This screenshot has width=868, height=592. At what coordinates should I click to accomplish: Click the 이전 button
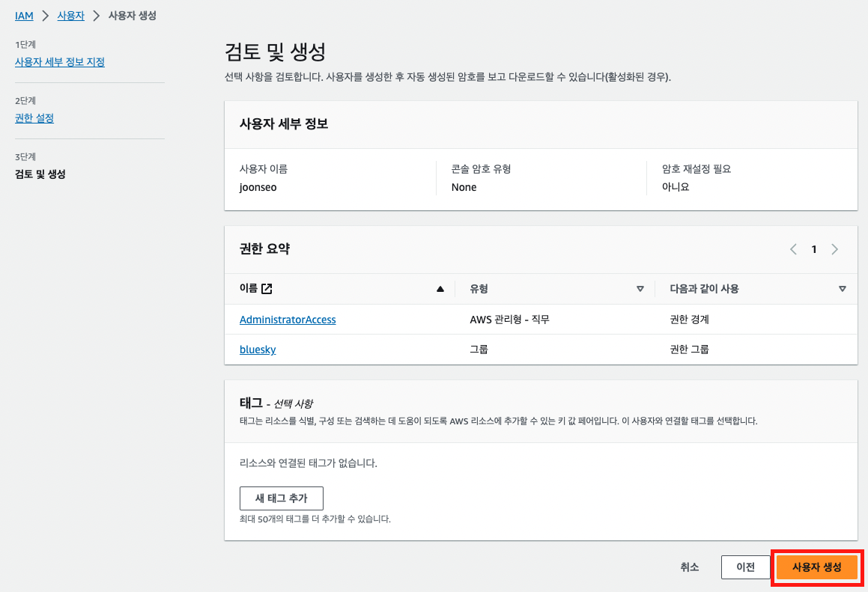click(x=745, y=567)
